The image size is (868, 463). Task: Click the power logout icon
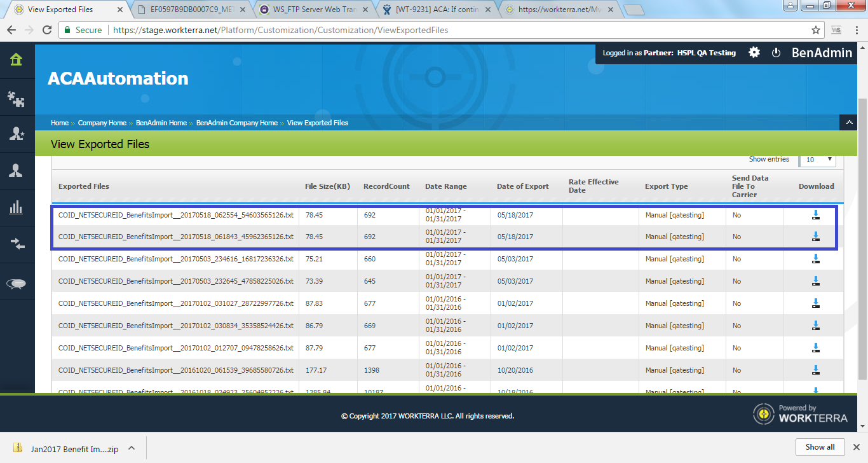(776, 53)
